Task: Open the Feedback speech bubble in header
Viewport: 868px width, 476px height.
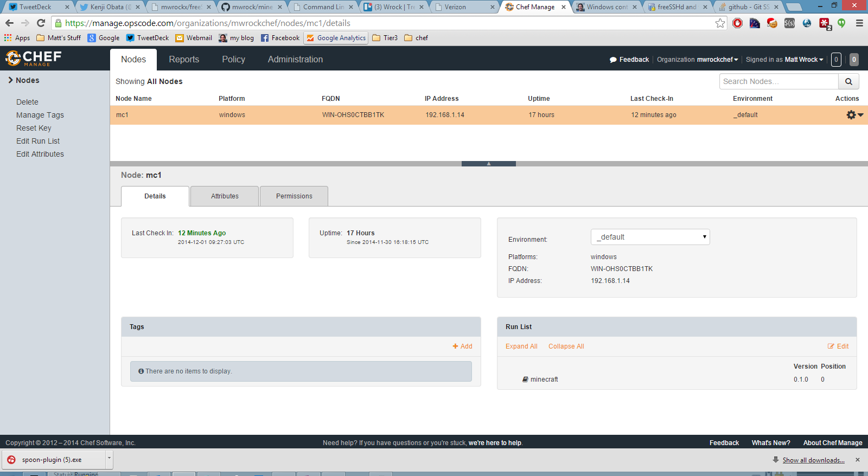Action: [613, 60]
